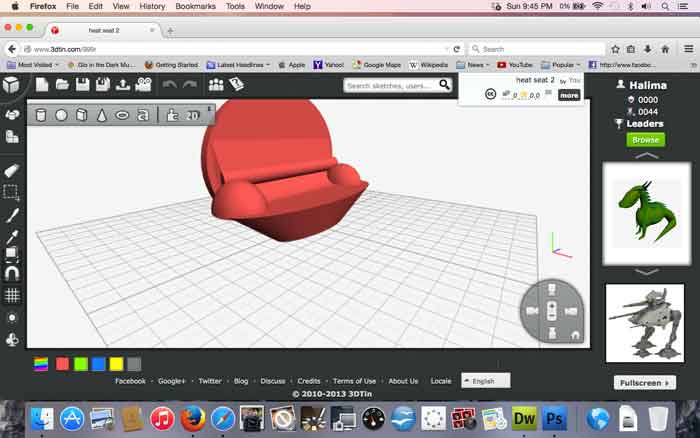Choose the red color swatch
Viewport: 700px width, 438px height.
pyautogui.click(x=62, y=364)
